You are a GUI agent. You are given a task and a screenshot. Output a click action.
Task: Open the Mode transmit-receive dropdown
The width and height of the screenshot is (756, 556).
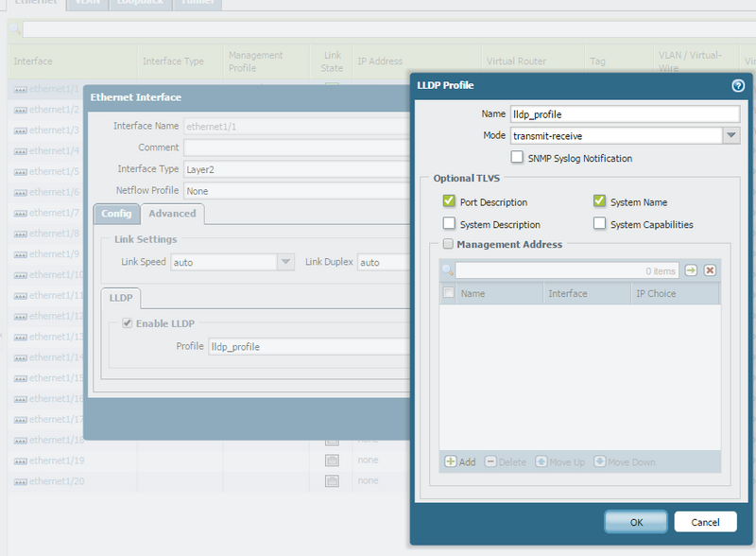[x=730, y=136]
